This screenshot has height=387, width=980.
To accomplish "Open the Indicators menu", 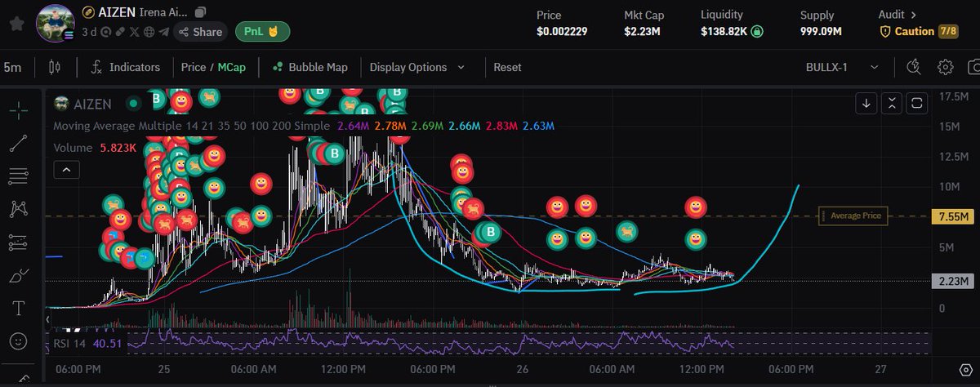I will (125, 67).
